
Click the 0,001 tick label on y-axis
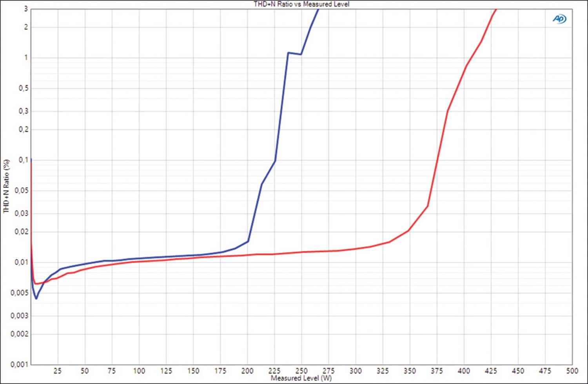[19, 364]
